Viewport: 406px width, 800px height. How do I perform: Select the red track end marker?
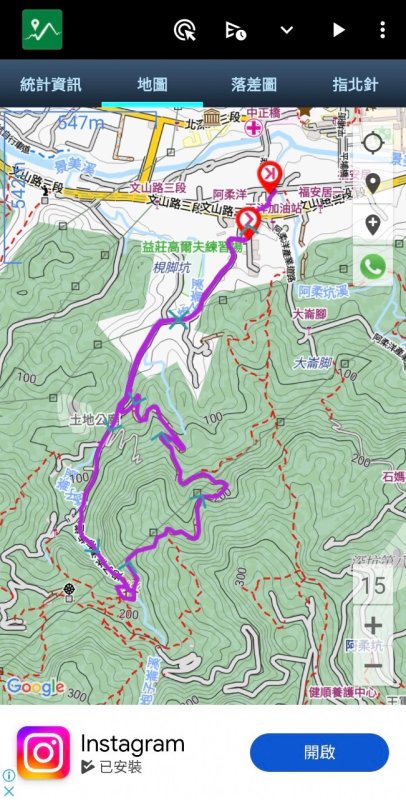click(270, 177)
